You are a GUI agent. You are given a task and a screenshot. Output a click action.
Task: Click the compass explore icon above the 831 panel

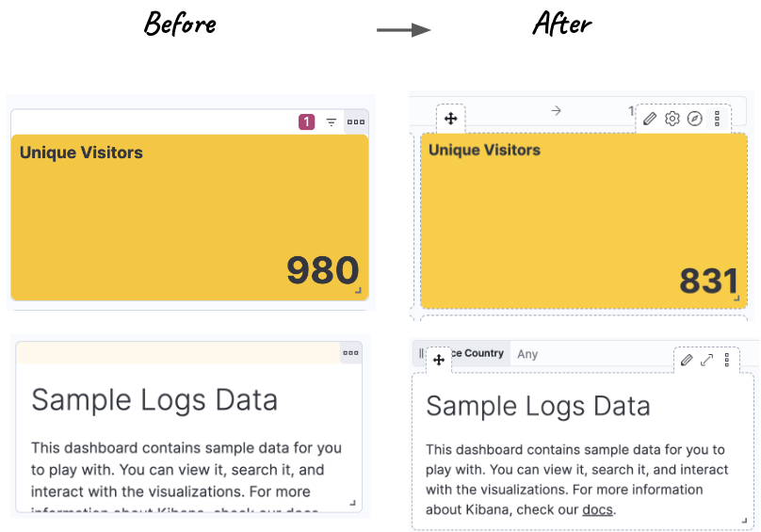point(694,119)
